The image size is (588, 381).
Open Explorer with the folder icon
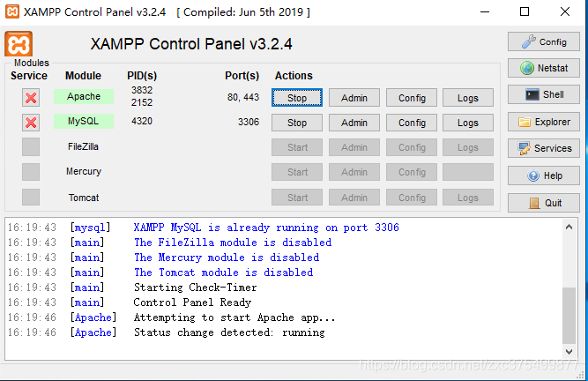pos(544,122)
